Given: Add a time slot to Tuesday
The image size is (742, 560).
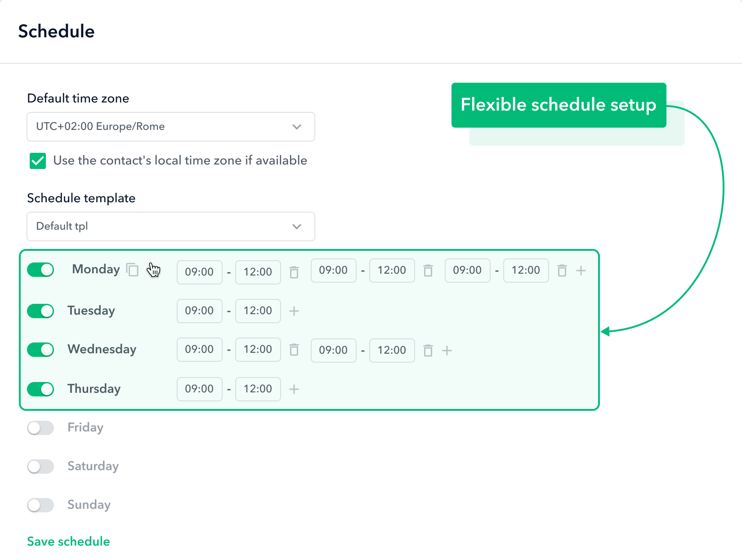Looking at the screenshot, I should 294,311.
